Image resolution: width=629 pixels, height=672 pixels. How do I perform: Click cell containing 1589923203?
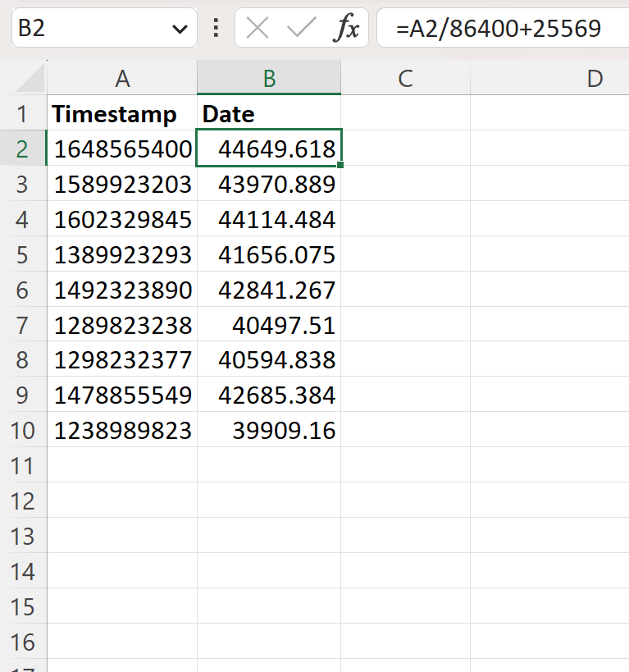click(122, 185)
